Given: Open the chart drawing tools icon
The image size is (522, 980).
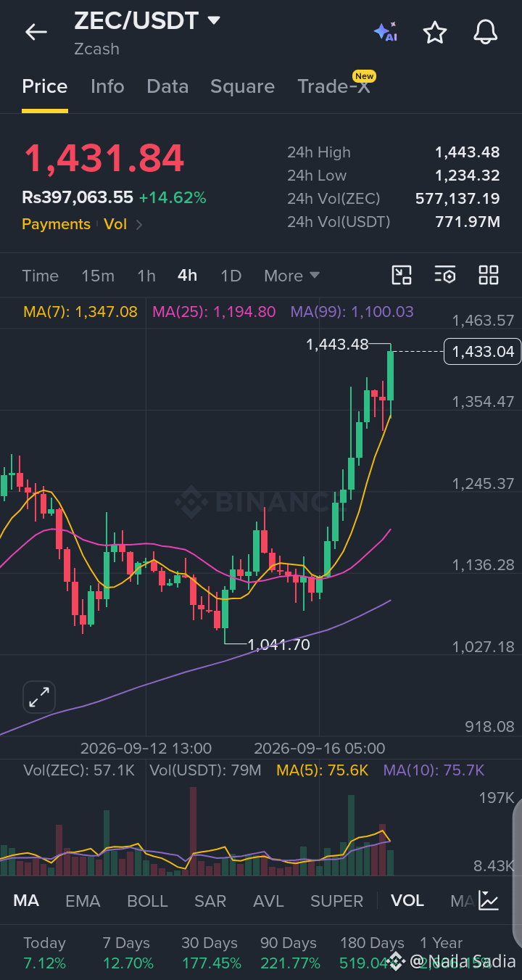Looking at the screenshot, I should (x=402, y=275).
